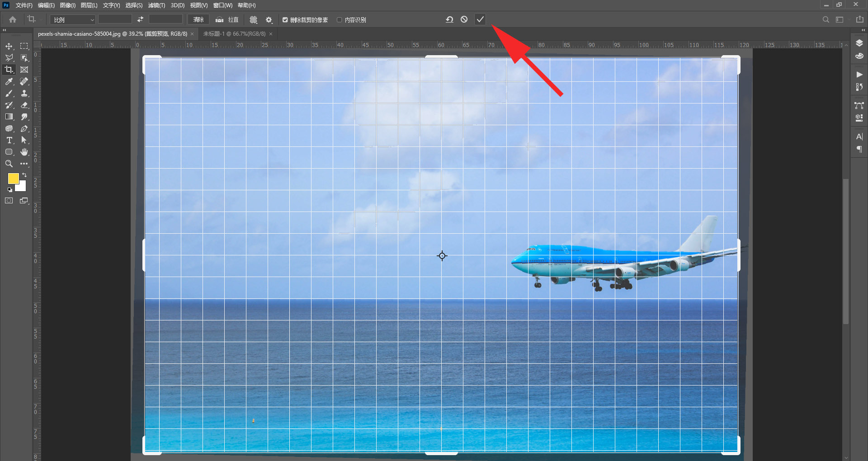This screenshot has height=461, width=868.
Task: Select the Pen tool
Action: point(24,128)
